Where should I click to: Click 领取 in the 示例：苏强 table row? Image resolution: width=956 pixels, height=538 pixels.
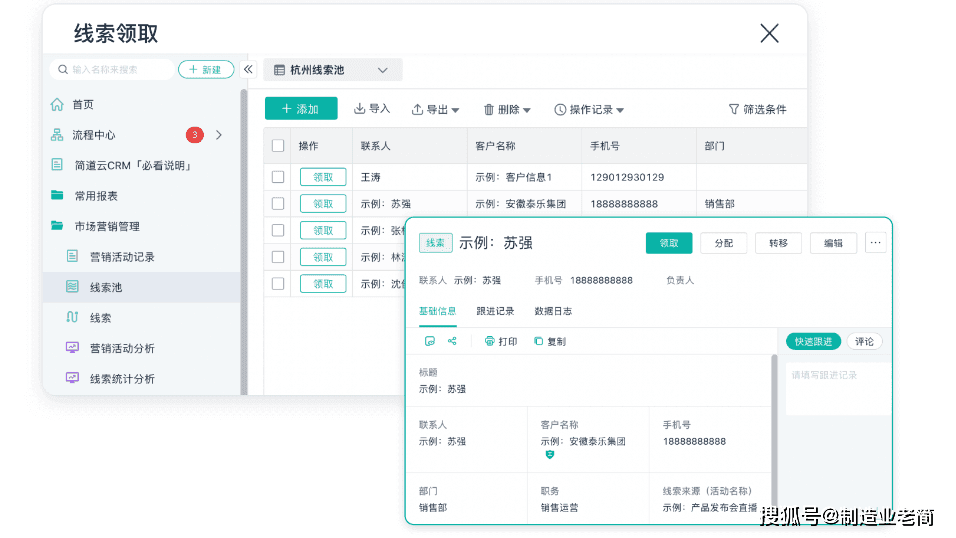(323, 204)
